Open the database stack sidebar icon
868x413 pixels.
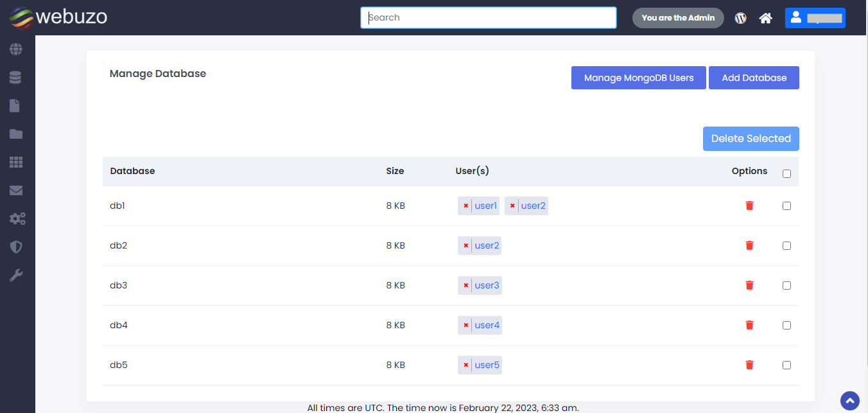15,78
